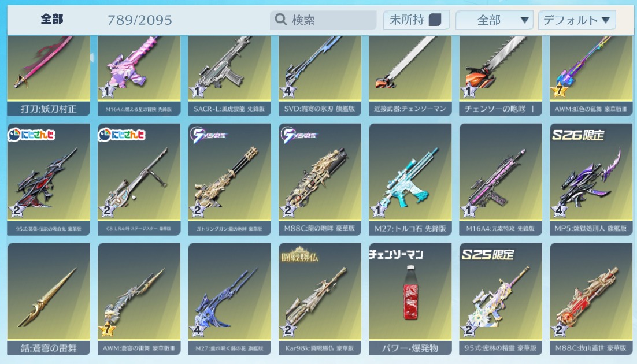This screenshot has width=637, height=364.
Task: Select the チェンソーの咆哮 chainsaw skin
Action: tap(501, 76)
